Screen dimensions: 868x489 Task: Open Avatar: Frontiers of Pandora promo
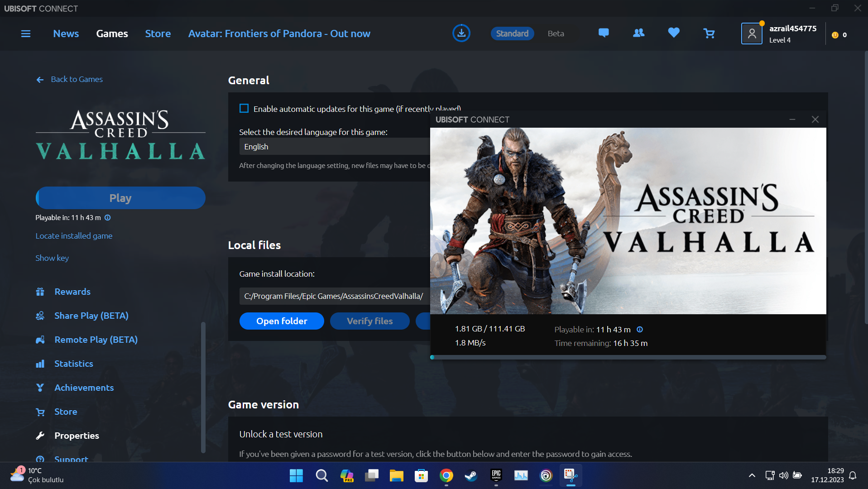tap(279, 34)
